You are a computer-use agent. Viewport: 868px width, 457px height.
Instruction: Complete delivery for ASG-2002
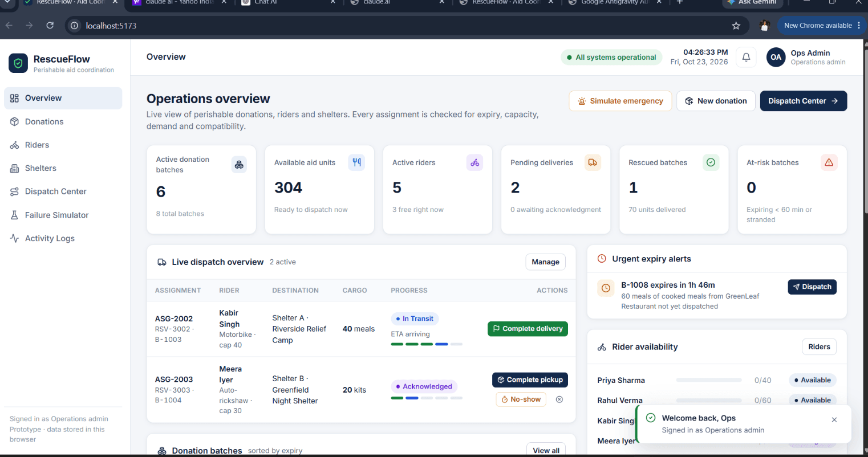[x=528, y=329]
